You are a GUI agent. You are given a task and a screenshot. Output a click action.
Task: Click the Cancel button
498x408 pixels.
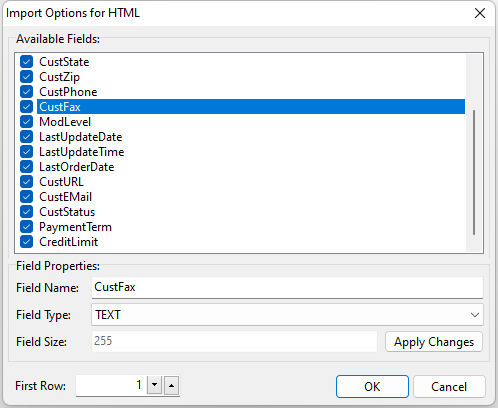point(449,387)
